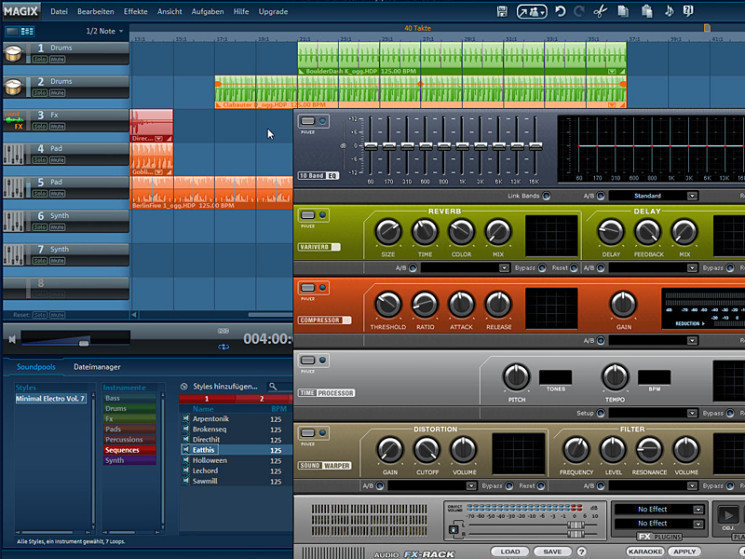Click the save project floppy icon
The image size is (745, 559).
(x=502, y=11)
